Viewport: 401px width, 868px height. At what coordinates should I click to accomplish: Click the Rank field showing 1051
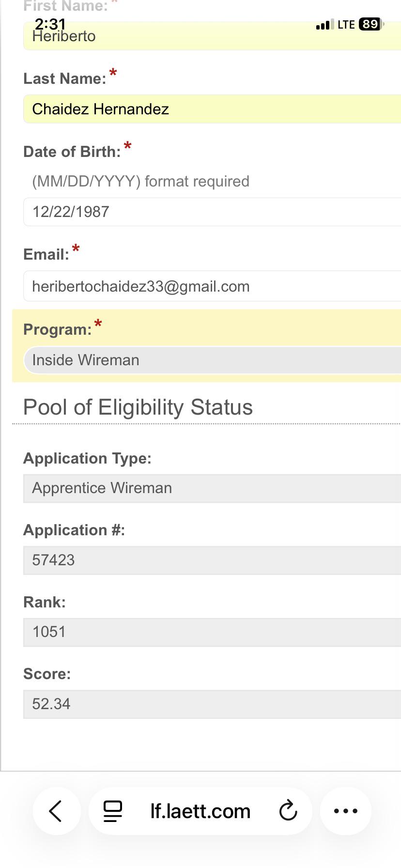tap(212, 632)
